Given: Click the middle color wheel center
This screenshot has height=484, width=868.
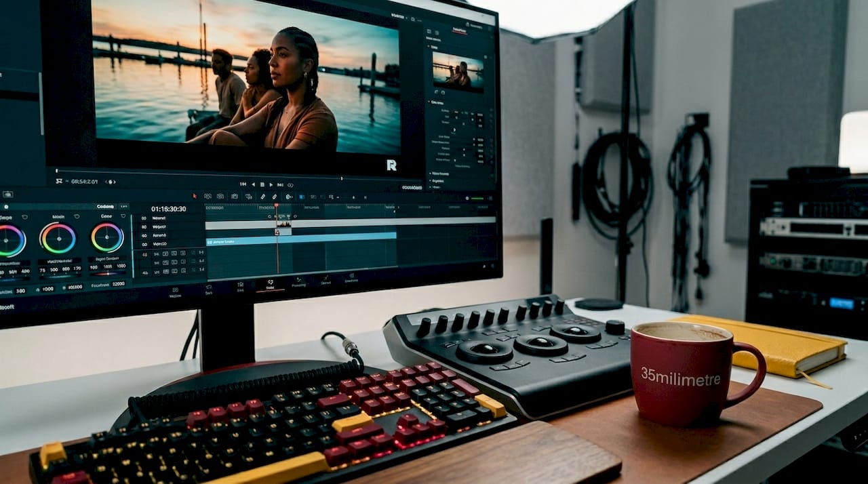Looking at the screenshot, I should point(58,239).
